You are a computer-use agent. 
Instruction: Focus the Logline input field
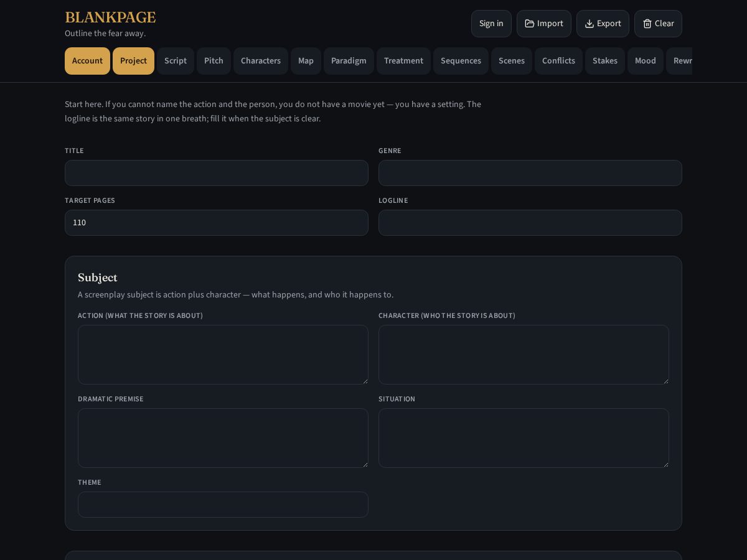coord(530,223)
